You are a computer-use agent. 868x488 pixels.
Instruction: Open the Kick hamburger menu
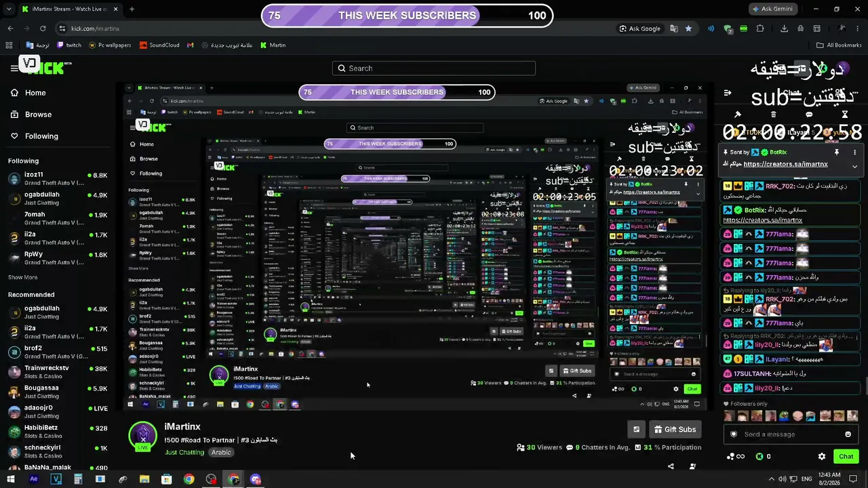pos(14,68)
